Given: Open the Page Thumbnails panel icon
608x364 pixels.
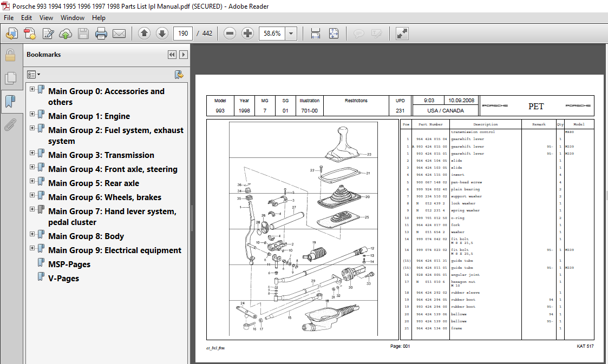Looking at the screenshot, I should [x=10, y=78].
